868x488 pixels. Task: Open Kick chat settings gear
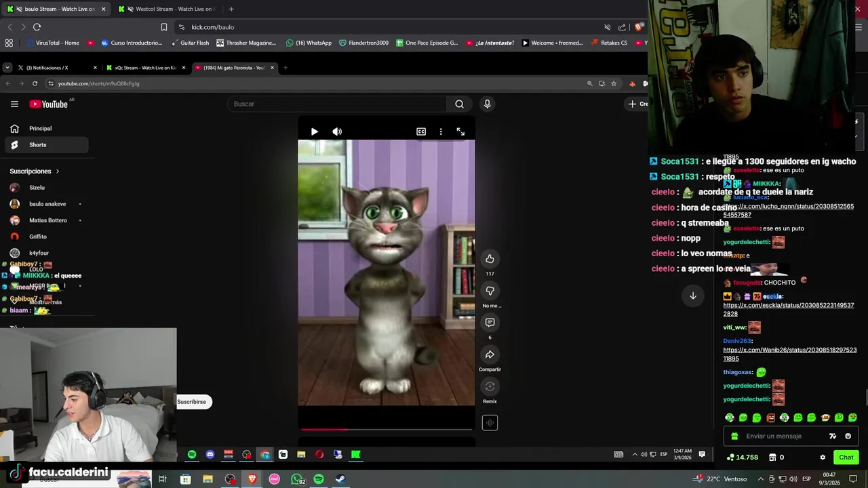coord(823,457)
